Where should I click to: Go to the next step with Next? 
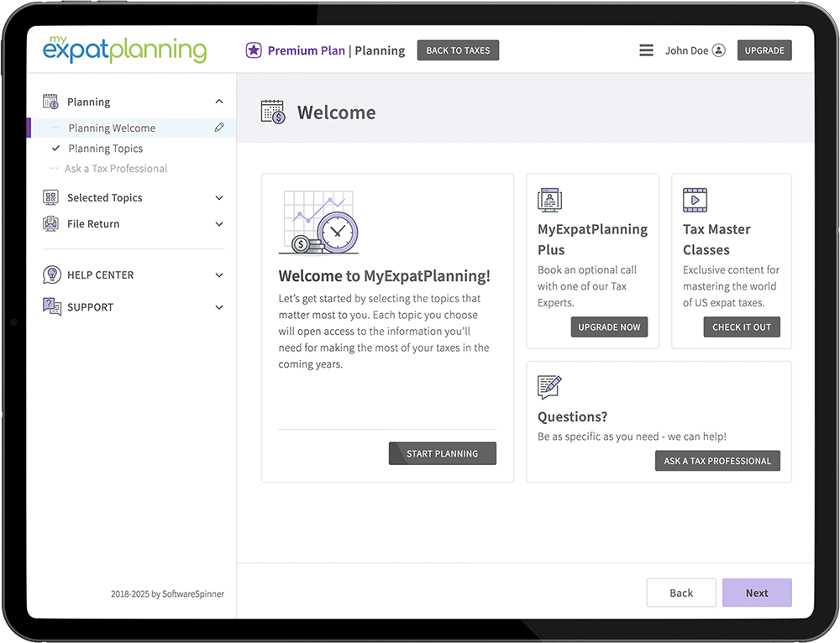(756, 593)
